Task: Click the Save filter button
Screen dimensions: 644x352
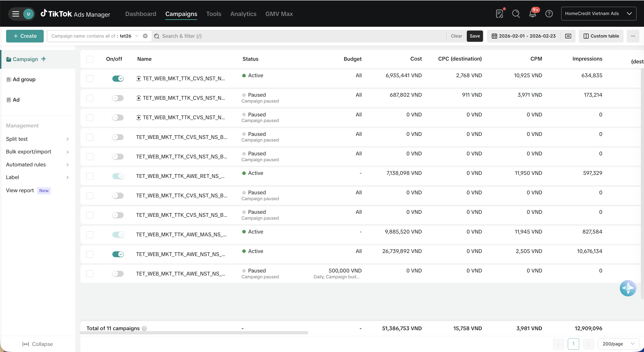Action: point(475,36)
